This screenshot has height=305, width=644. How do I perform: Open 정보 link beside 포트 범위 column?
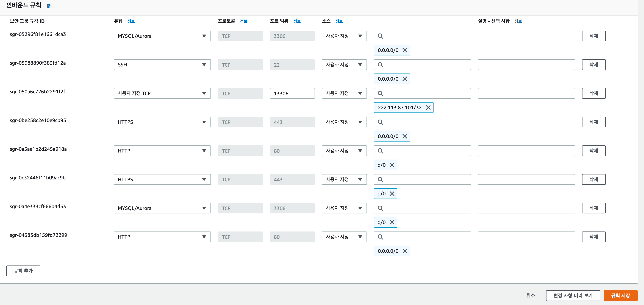297,21
